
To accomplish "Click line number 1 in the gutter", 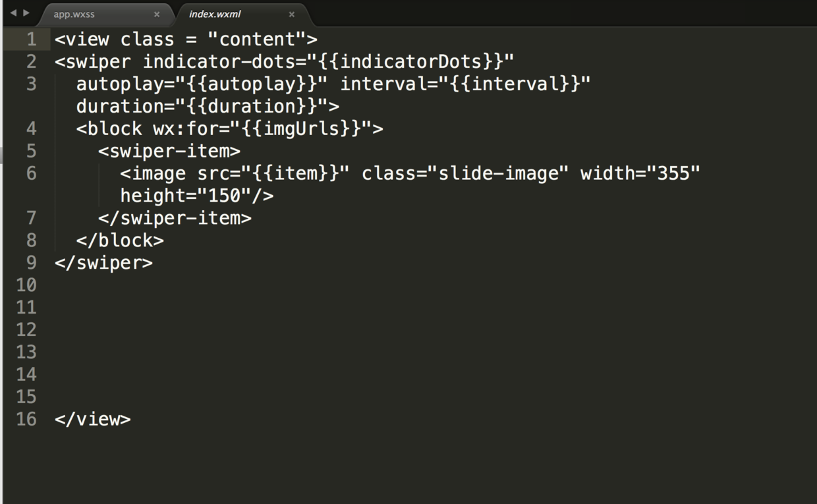I will point(31,40).
